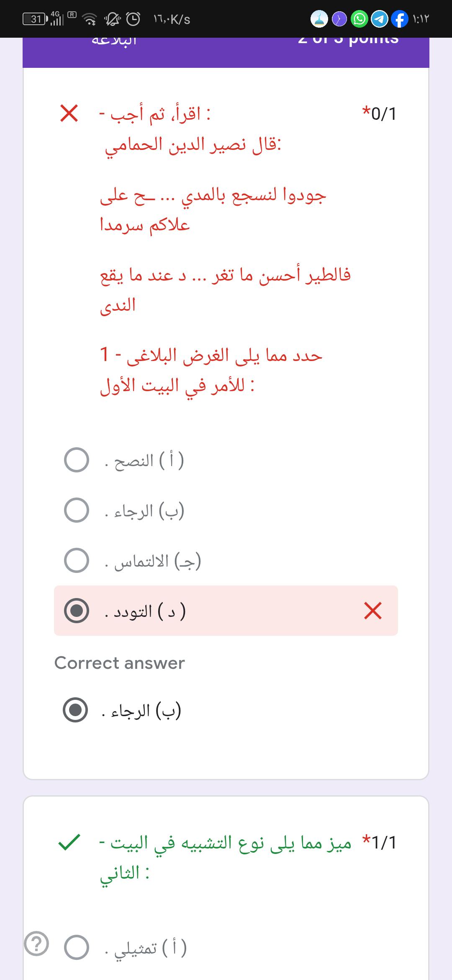
Task: Tap the 0/1 score label
Action: (x=379, y=113)
